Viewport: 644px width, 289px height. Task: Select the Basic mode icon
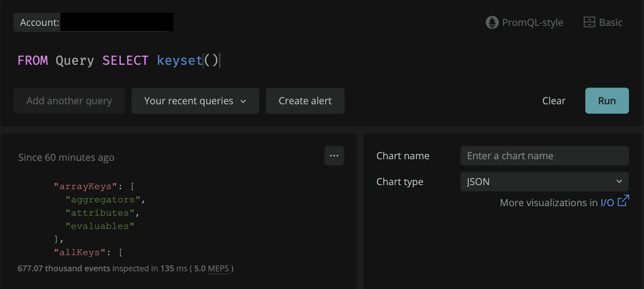pyautogui.click(x=590, y=22)
